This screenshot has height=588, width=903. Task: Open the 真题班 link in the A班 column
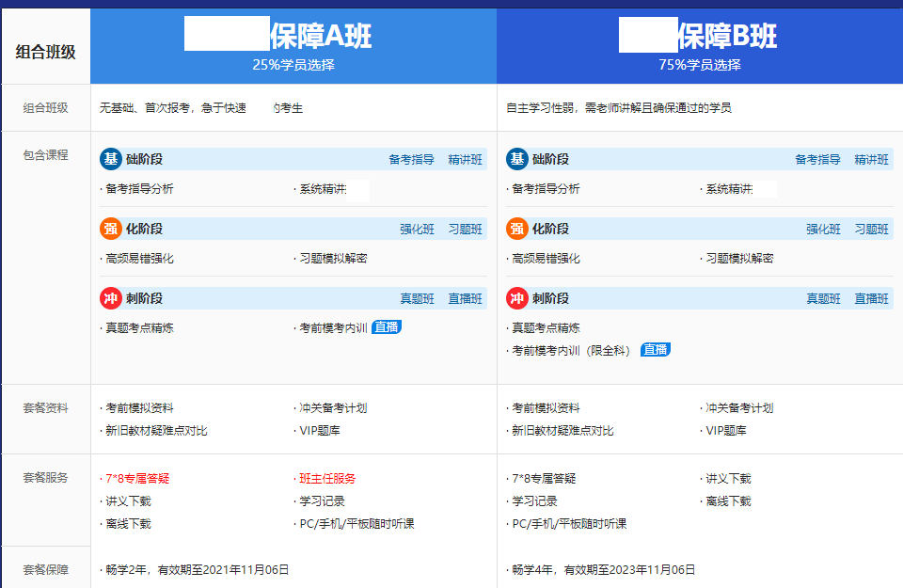coord(417,299)
